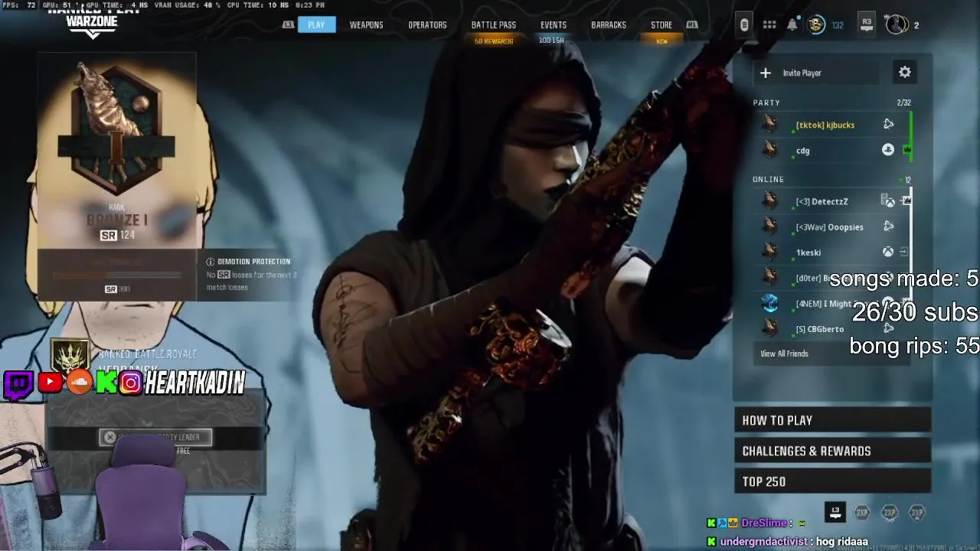
Task: Click the party leader crown on cdg row
Action: [x=907, y=150]
